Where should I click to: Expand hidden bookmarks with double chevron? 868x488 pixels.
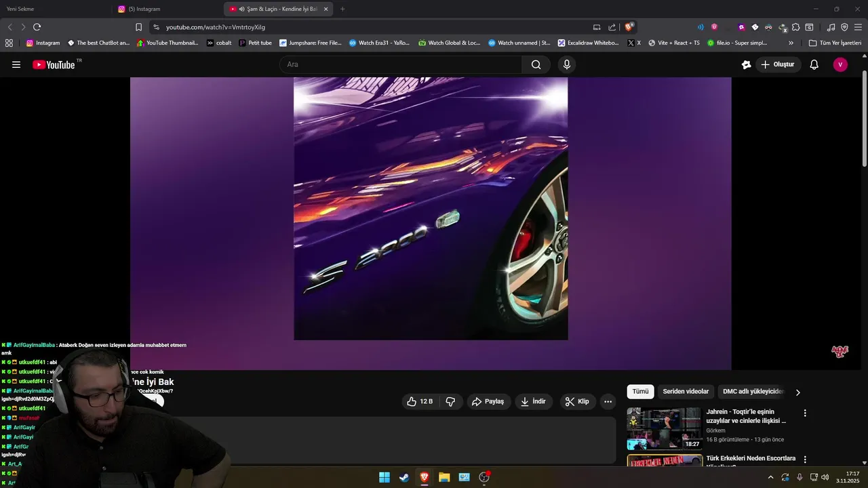click(791, 43)
